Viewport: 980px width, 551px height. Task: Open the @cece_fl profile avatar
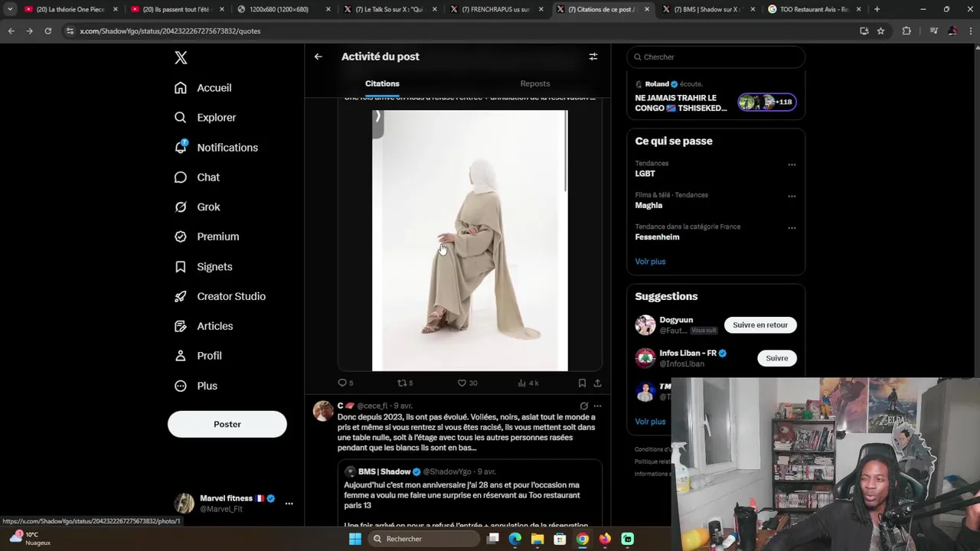coord(323,411)
